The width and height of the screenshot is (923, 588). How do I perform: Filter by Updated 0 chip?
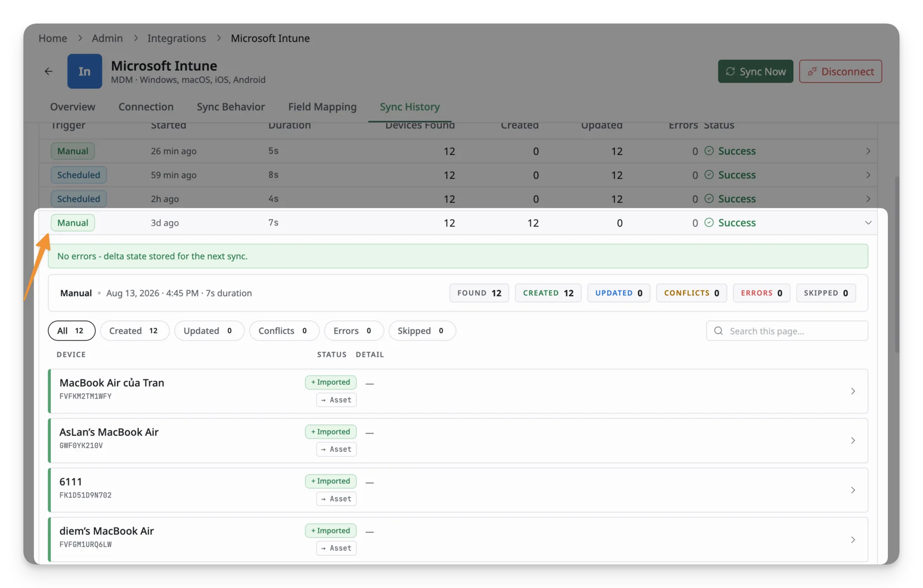209,331
